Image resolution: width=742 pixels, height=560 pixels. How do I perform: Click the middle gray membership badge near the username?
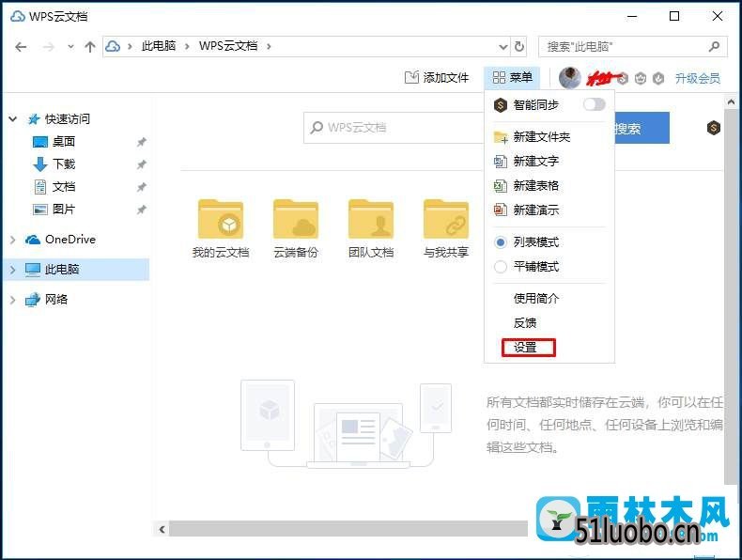(641, 78)
